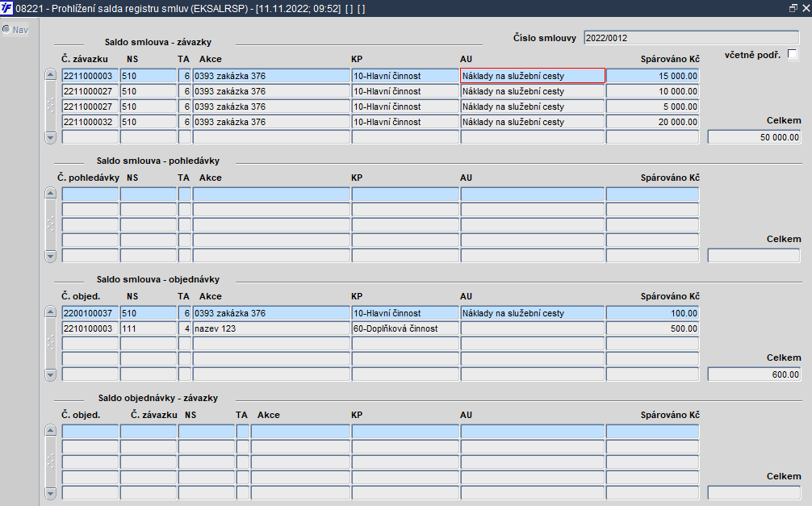812x506 pixels.
Task: Select the Nav radio button
Action: click(6, 30)
